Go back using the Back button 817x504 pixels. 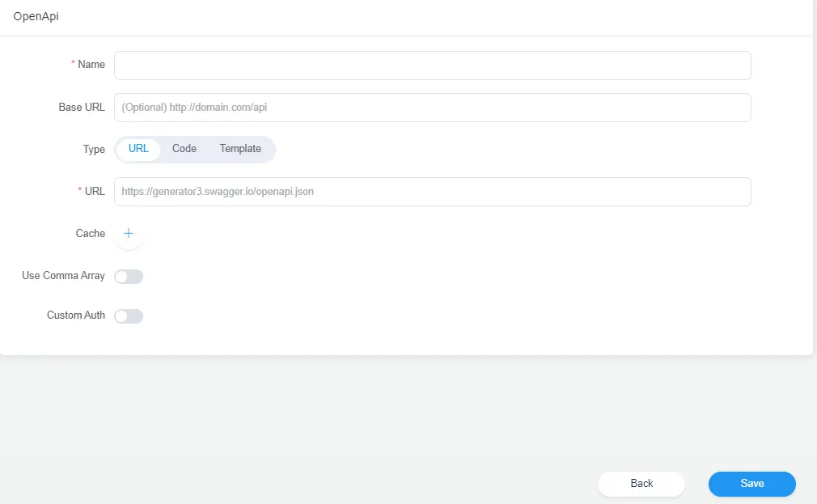[x=641, y=484]
